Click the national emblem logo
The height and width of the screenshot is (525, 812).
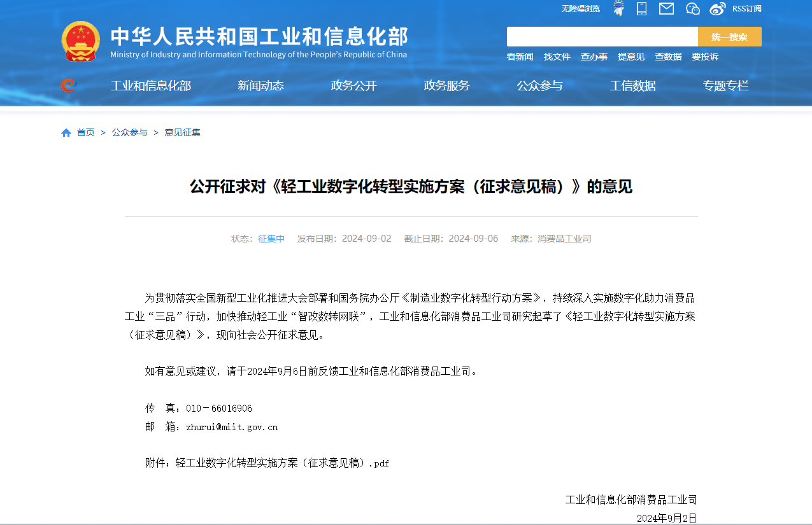pos(81,41)
